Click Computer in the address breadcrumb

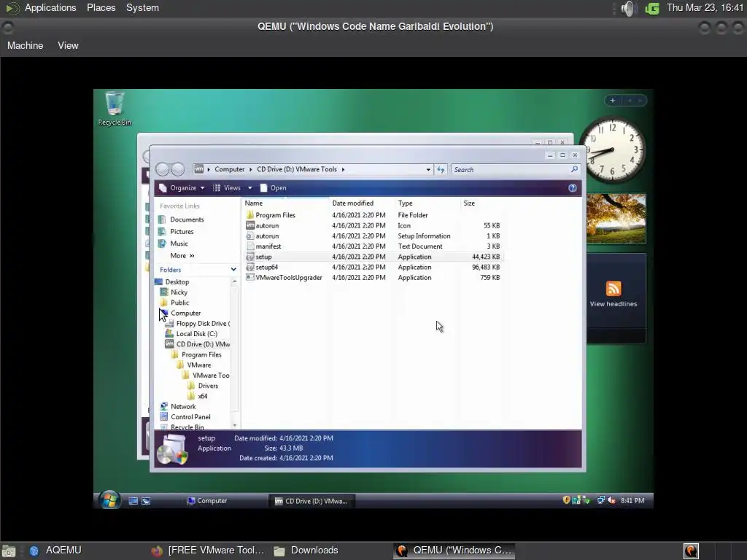(x=229, y=169)
